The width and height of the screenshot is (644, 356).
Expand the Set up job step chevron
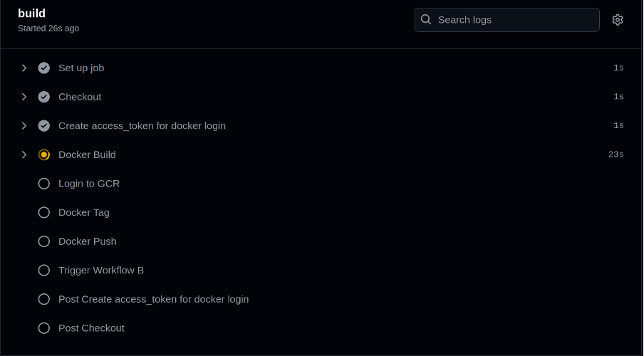[x=24, y=68]
